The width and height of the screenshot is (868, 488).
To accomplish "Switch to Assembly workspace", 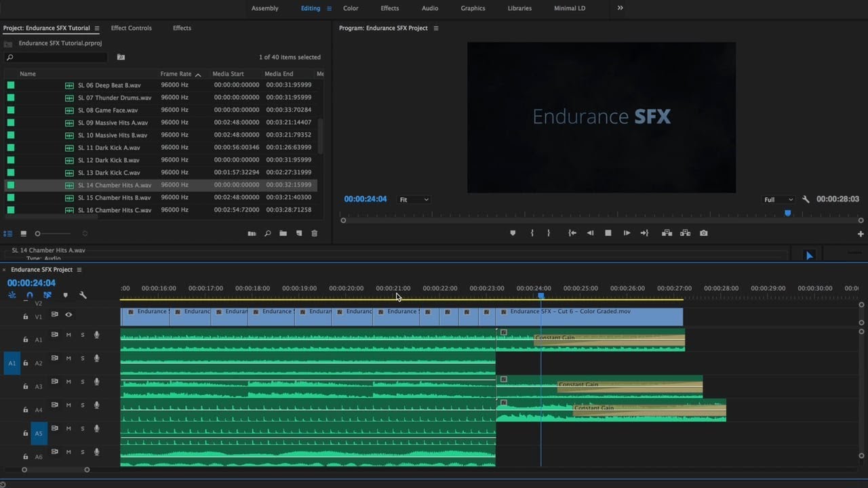I will (x=264, y=8).
